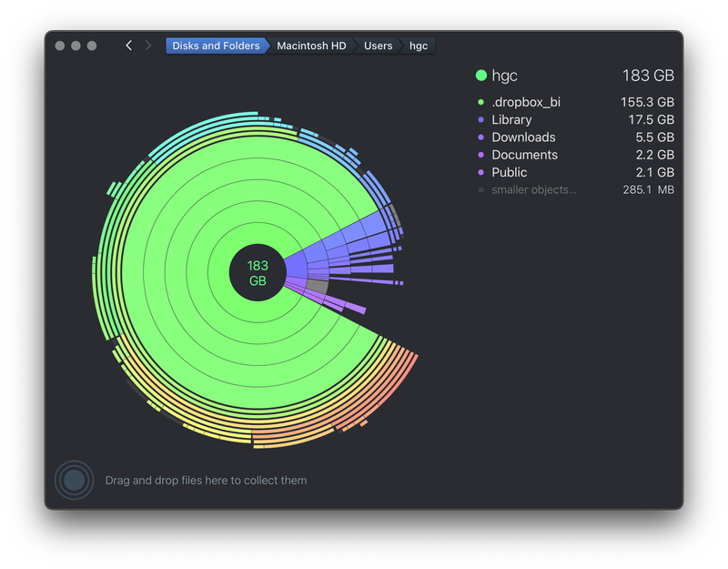Expand the smaller objects entry
Viewport: 728px width, 569px height.
[x=534, y=190]
